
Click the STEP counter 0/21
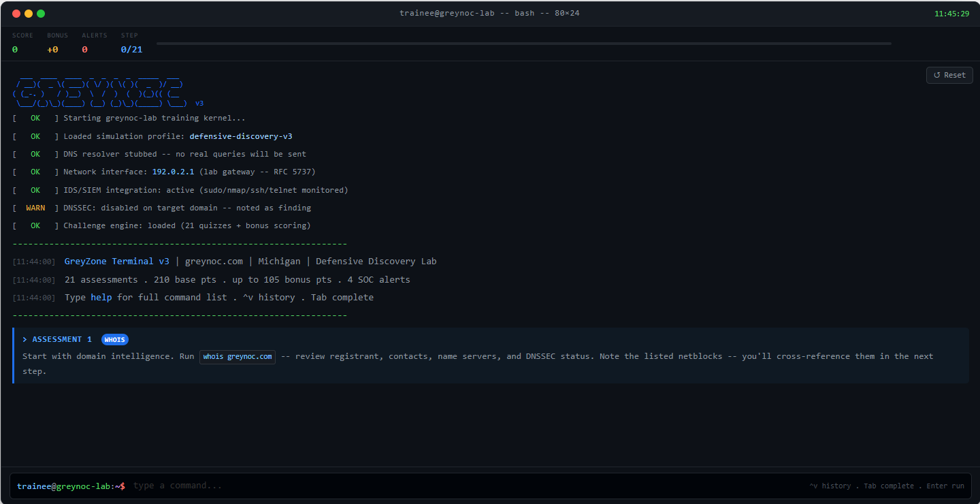point(131,50)
